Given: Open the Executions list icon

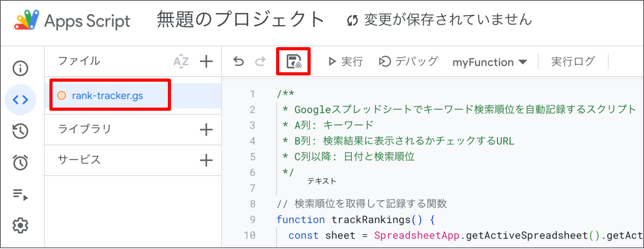Looking at the screenshot, I should coord(21,195).
